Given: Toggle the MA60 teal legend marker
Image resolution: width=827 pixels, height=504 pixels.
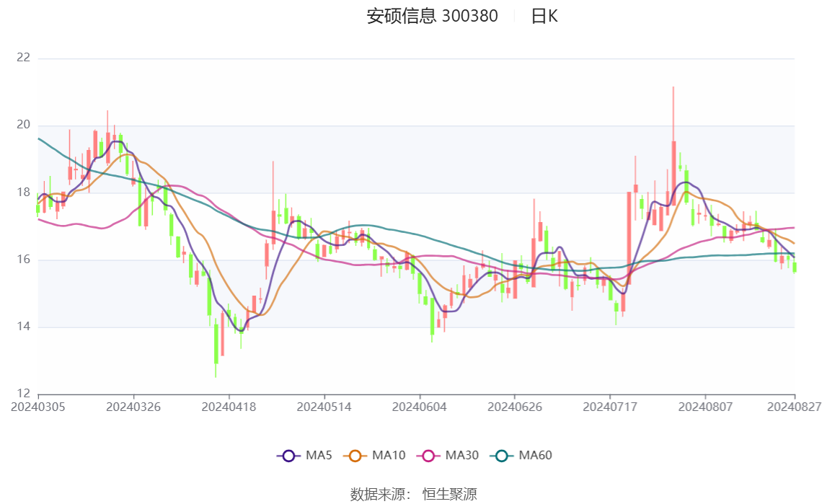Looking at the screenshot, I should [x=502, y=456].
